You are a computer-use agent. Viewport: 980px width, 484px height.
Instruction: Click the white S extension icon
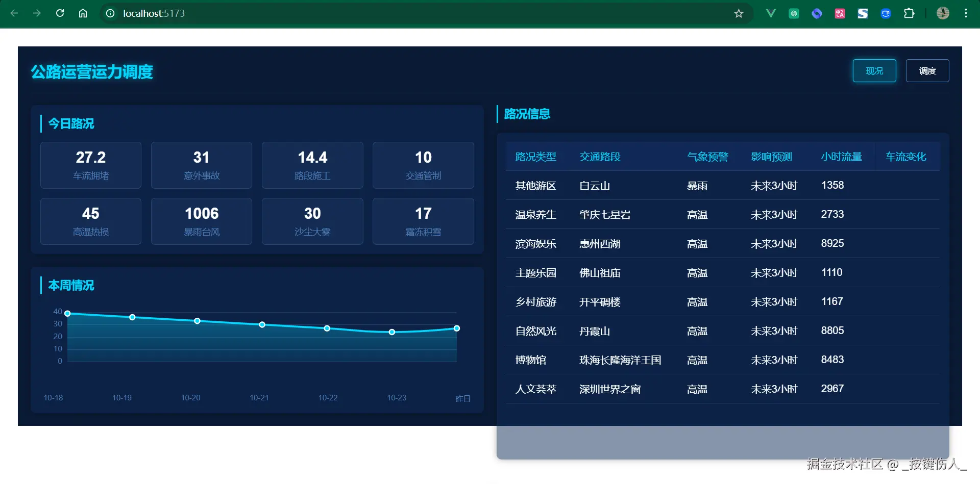click(x=863, y=14)
